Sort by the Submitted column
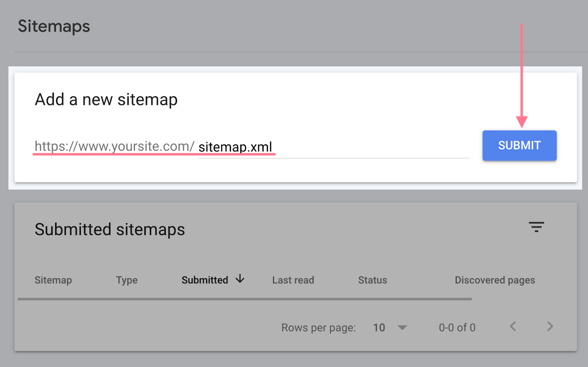This screenshot has width=588, height=367. click(205, 280)
